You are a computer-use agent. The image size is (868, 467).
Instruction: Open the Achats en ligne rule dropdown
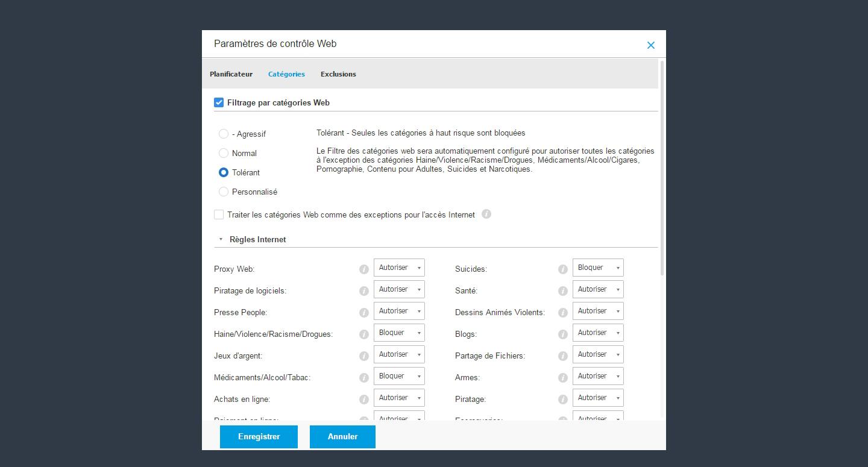(x=399, y=398)
